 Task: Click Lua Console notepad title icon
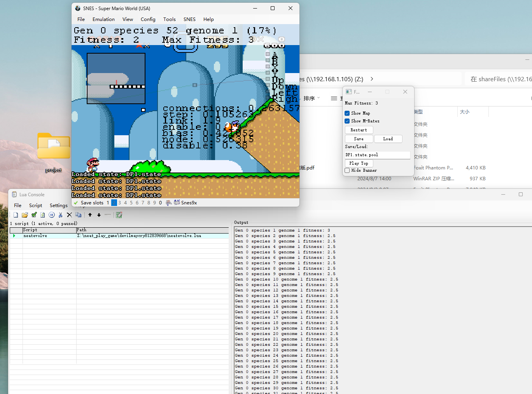point(14,195)
